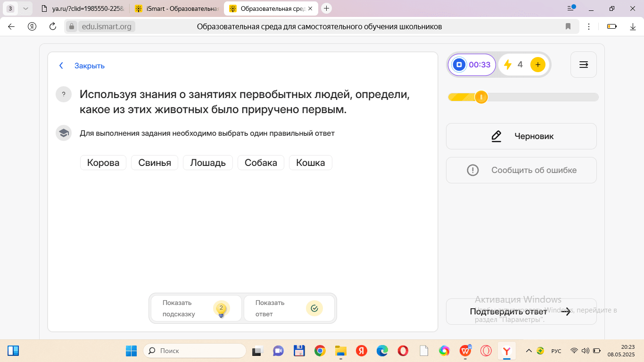Click Подтвердить ответ button
The image size is (644, 362).
click(x=521, y=312)
